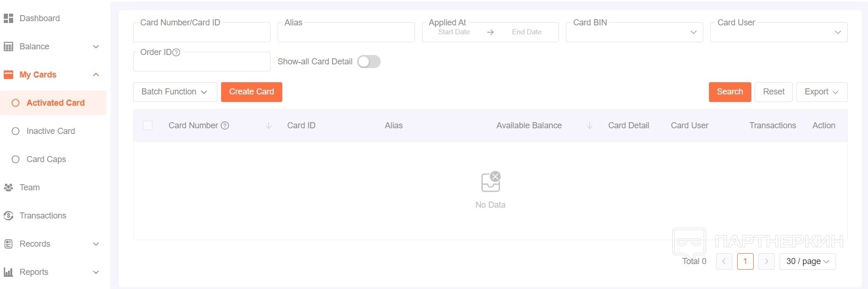
Task: Sort by Available Balance arrow icon
Action: [x=589, y=125]
